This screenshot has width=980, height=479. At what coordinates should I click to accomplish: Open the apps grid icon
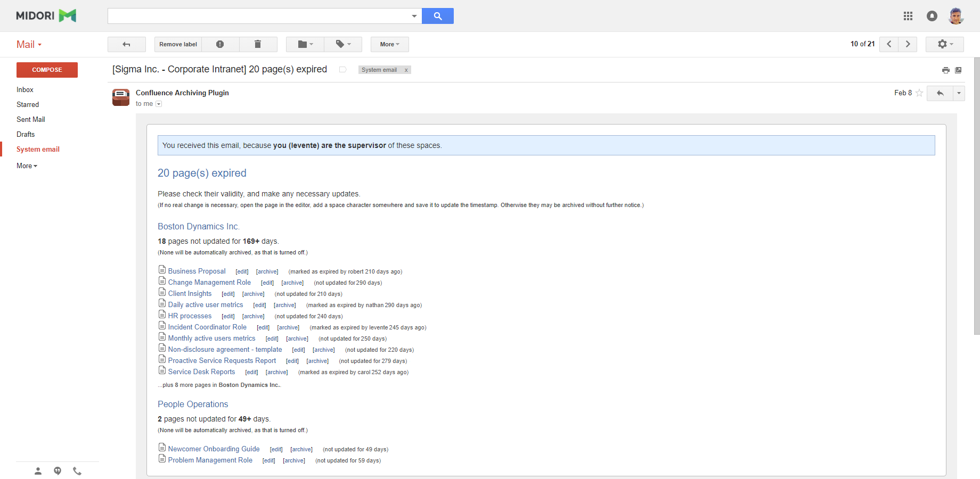908,16
